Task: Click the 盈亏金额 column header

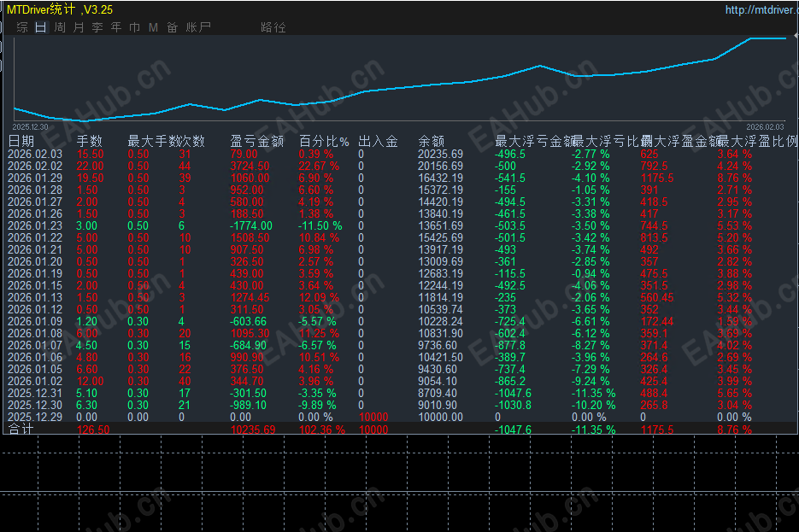Action: click(257, 141)
